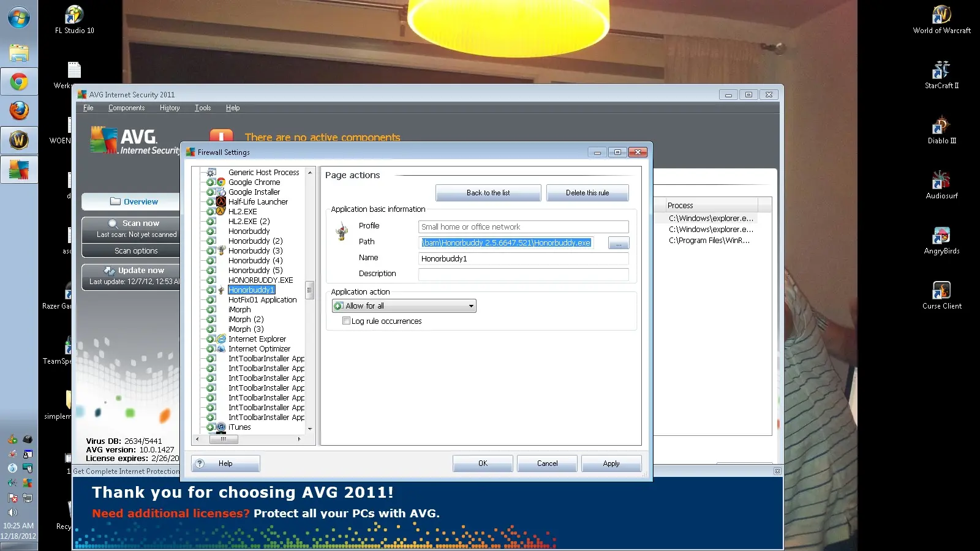Open the Tools menu

tap(203, 108)
